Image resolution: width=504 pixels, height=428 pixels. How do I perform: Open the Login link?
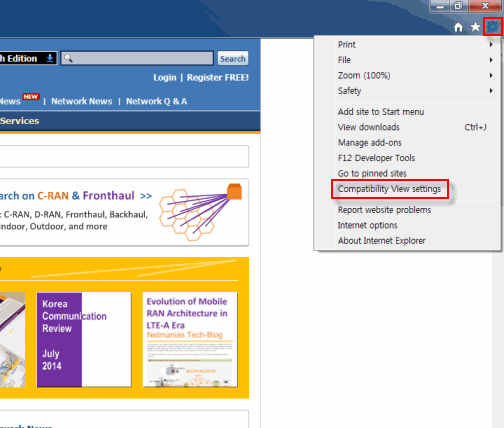click(x=165, y=78)
